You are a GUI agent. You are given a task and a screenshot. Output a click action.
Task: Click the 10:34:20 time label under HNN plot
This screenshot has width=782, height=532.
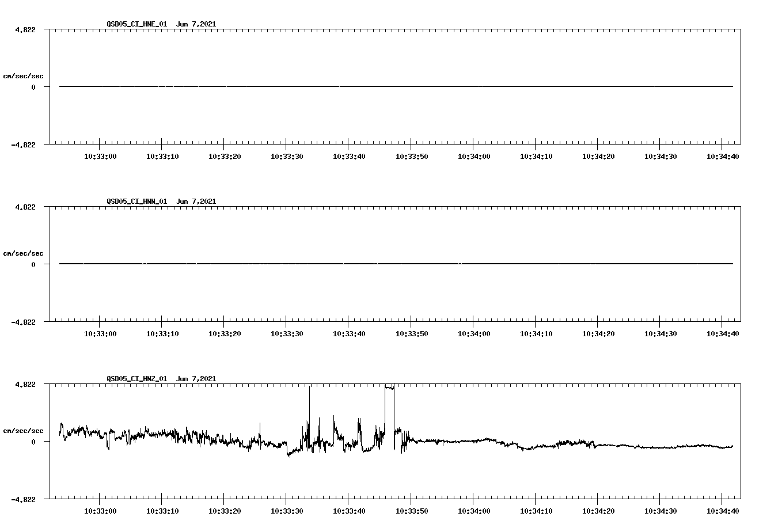click(x=598, y=333)
